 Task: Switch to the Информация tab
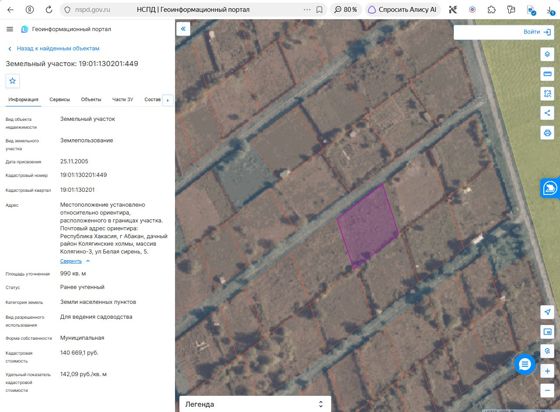coord(23,99)
